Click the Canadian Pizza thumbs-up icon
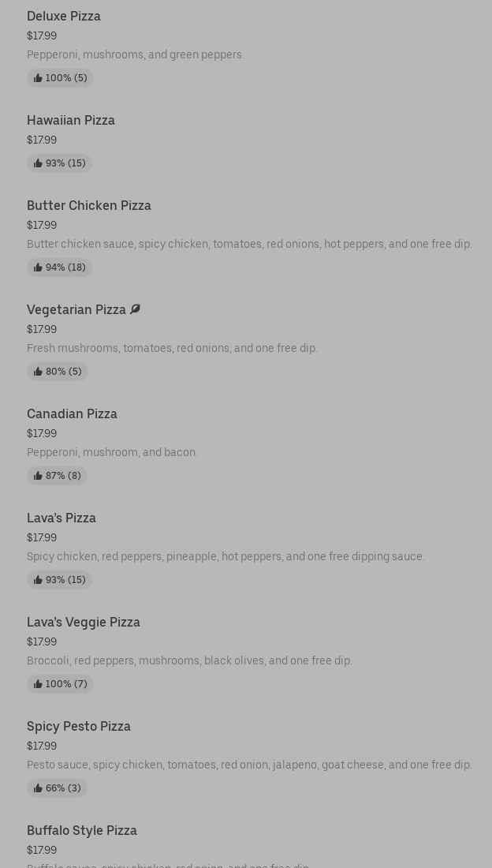The image size is (492, 868). 38,476
